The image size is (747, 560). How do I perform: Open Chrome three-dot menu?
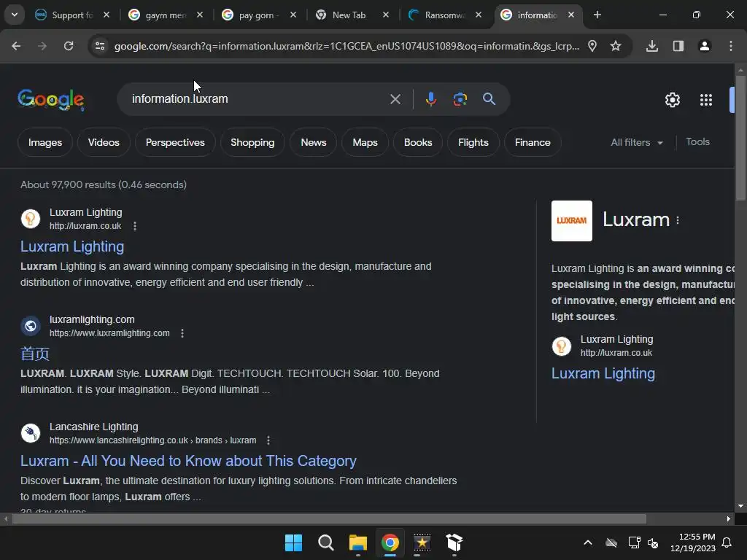click(731, 46)
